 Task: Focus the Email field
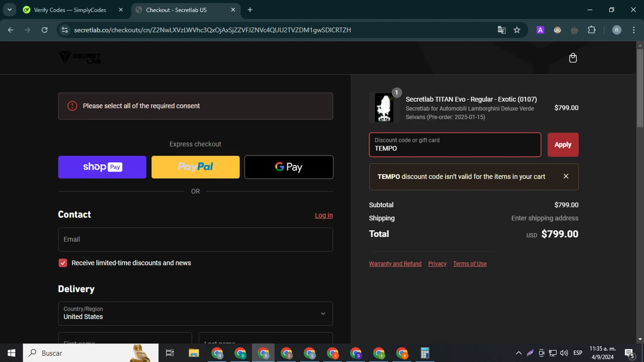[x=195, y=240]
